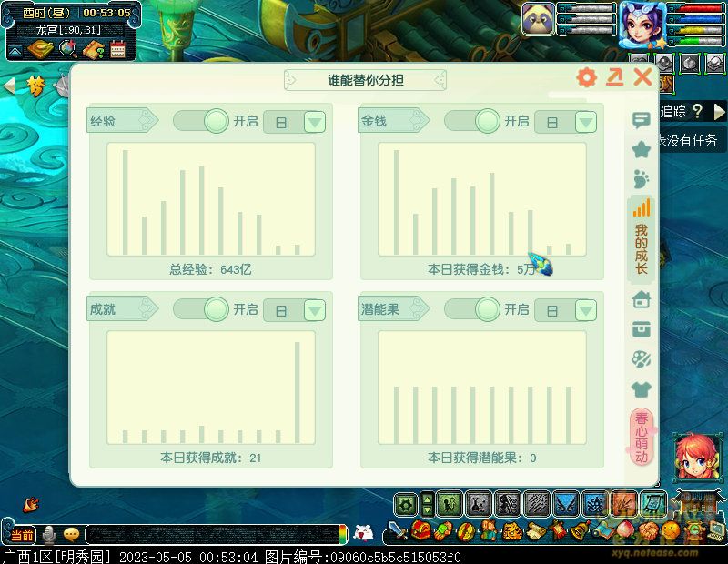This screenshot has width=728, height=564.
Task: Click the player character portrait
Action: [x=642, y=25]
